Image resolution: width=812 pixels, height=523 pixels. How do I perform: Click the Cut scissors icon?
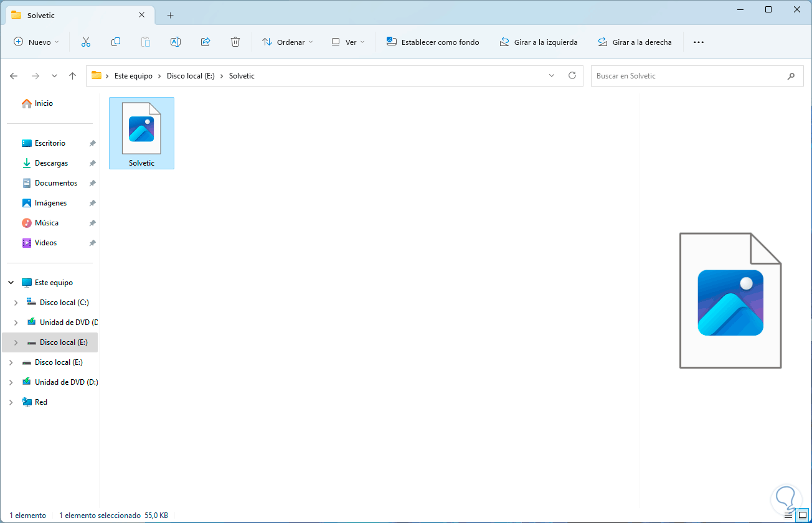[86, 42]
